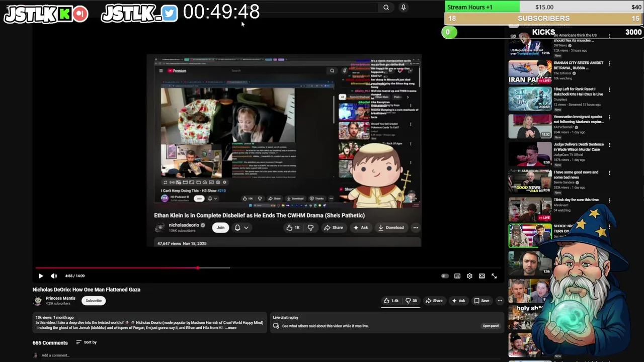Open the Venezuelan immigrant video thumbnail

coord(530,126)
